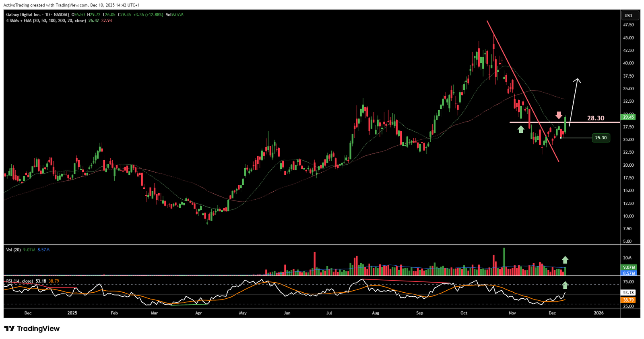The image size is (644, 339).
Task: Click the Oct label on time axis
Action: 464,313
